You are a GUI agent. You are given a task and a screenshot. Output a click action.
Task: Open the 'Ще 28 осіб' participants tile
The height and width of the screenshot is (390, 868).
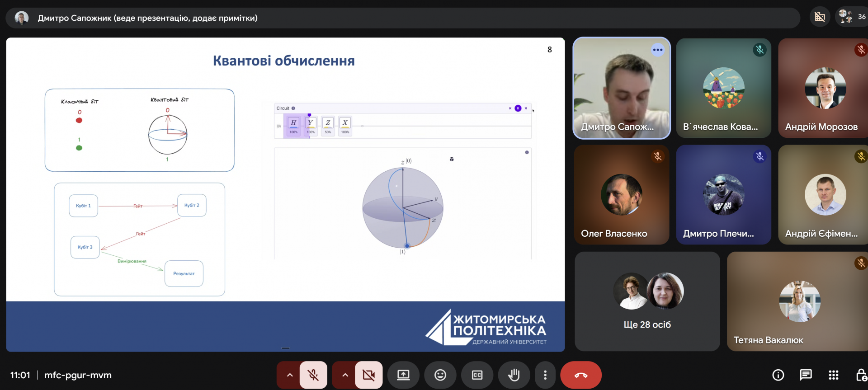647,301
